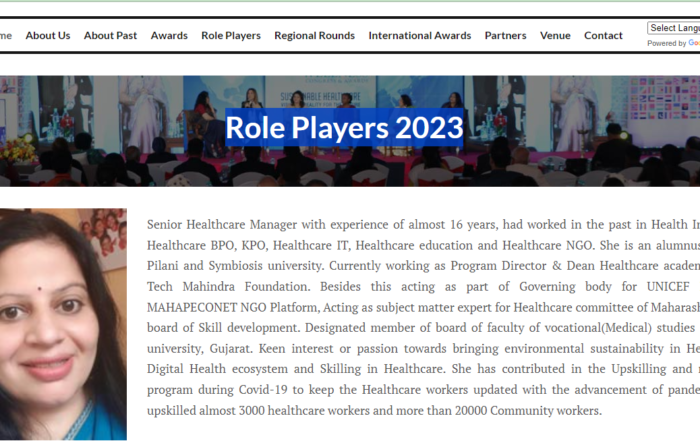Click the Partners navigation link
The width and height of the screenshot is (700, 441).
[505, 36]
